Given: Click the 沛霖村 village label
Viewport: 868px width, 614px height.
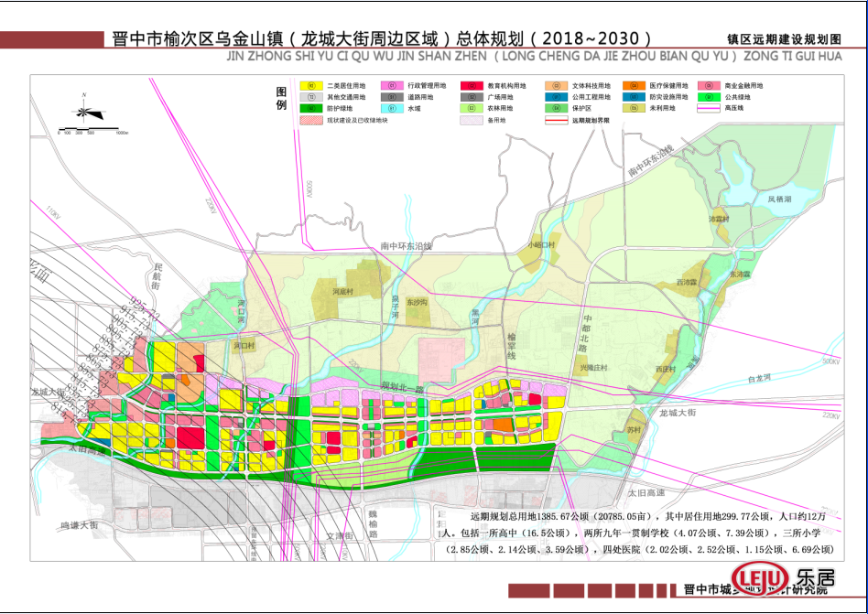Looking at the screenshot, I should 719,219.
